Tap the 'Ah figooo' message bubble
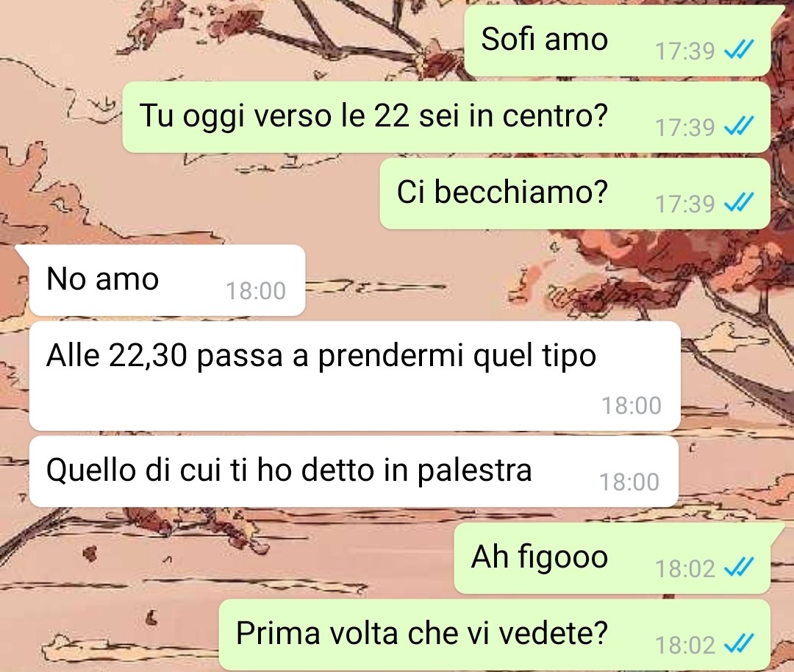Viewport: 794px width, 672px height. (x=612, y=559)
